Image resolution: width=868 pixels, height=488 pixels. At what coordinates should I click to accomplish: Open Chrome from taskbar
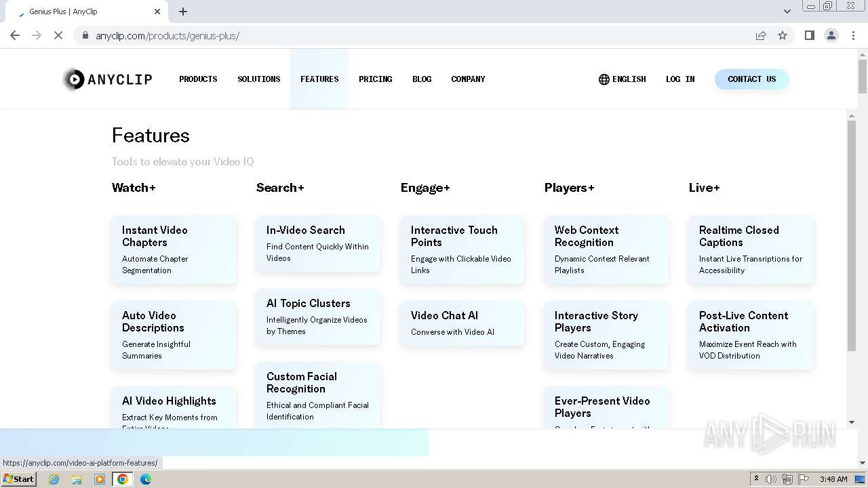click(123, 479)
